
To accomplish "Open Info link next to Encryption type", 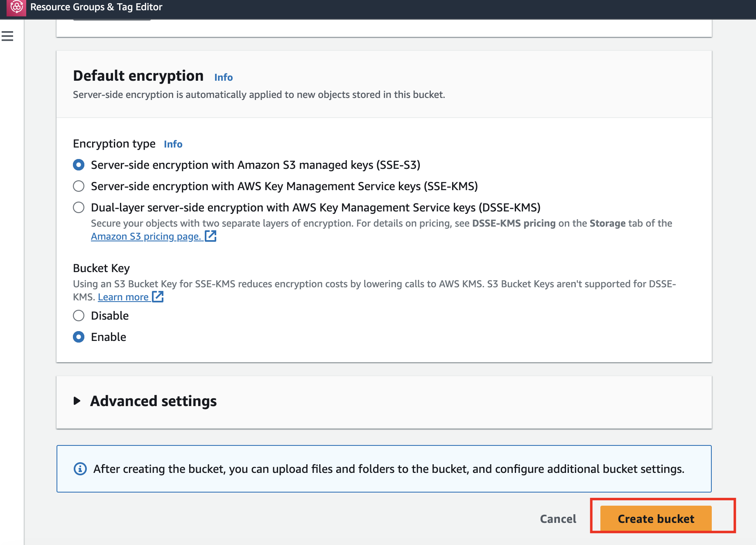I will coord(173,144).
